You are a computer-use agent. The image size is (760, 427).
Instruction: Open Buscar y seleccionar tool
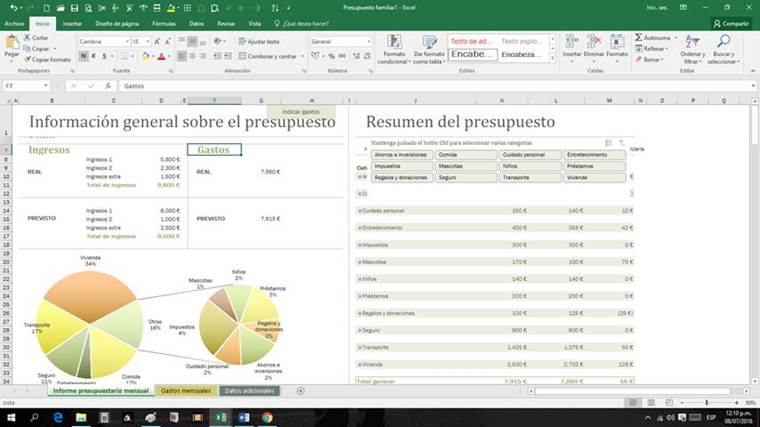[723, 42]
